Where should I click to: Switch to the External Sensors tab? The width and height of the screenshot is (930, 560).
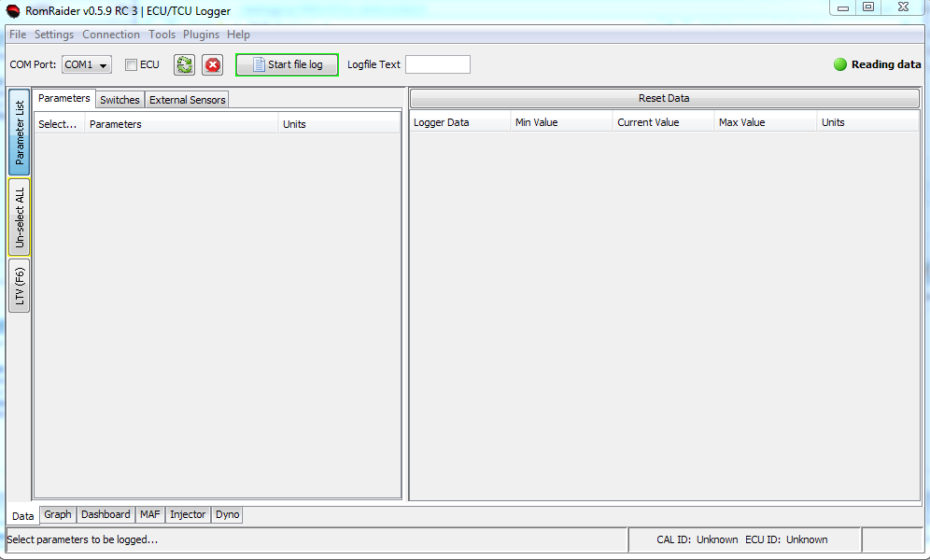click(x=187, y=100)
